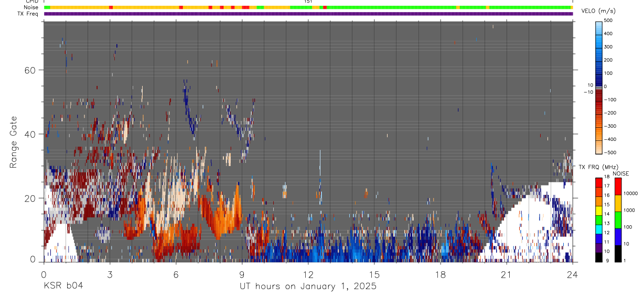Click the '10000' label on NOISE scale
Image resolution: width=644 pixels, height=297 pixels.
pos(631,193)
